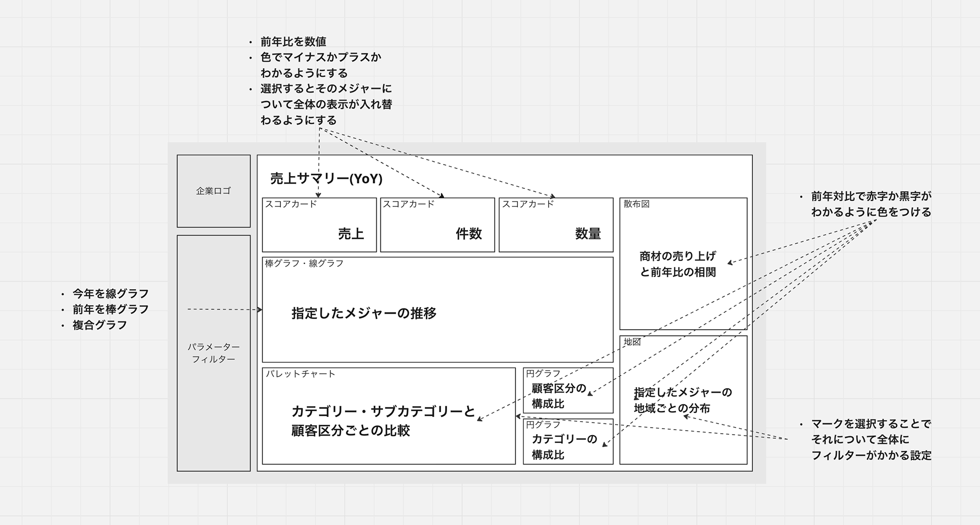Click 指定したメジャーの推移 text
The width and height of the screenshot is (980, 525).
[364, 313]
